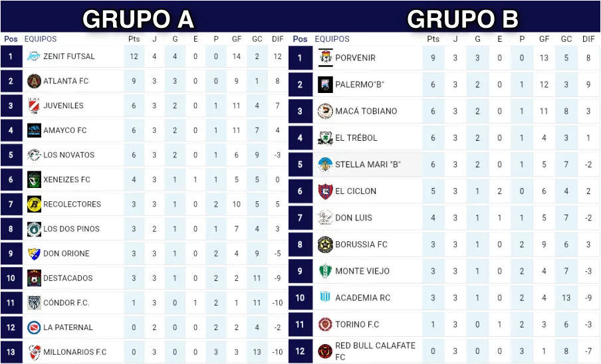This screenshot has width=601, height=364.
Task: Click the Millonarios F.C crest
Action: tap(34, 351)
